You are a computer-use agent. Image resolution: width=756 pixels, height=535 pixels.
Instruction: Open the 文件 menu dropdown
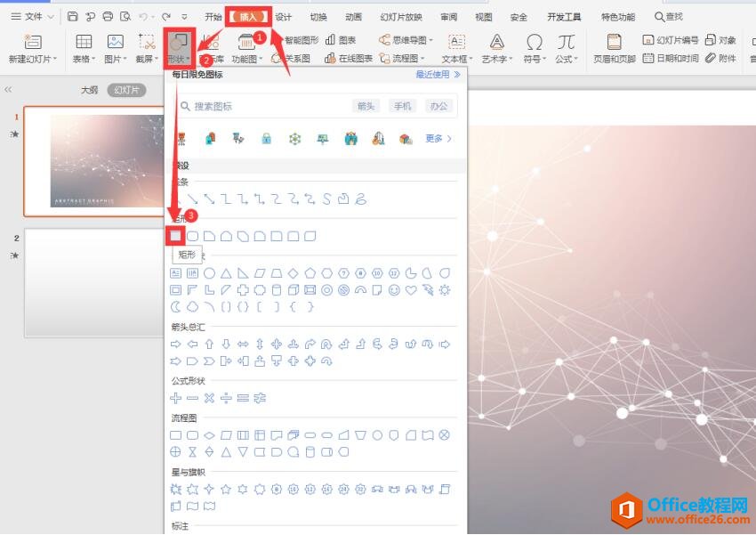(x=32, y=17)
